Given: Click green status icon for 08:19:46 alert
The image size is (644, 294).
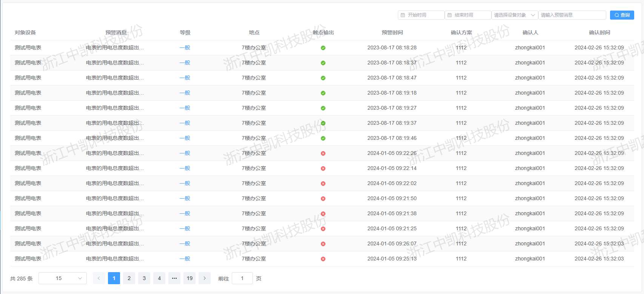Looking at the screenshot, I should 323,138.
